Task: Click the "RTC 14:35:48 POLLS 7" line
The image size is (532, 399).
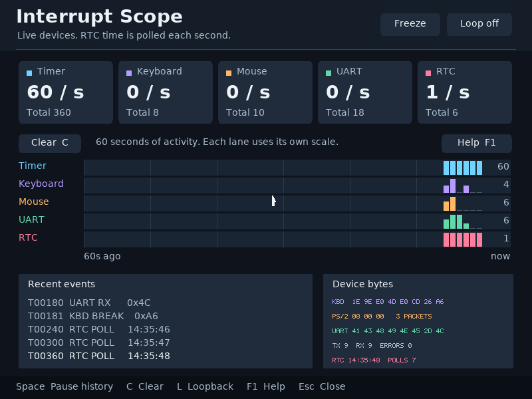Action: (x=374, y=360)
